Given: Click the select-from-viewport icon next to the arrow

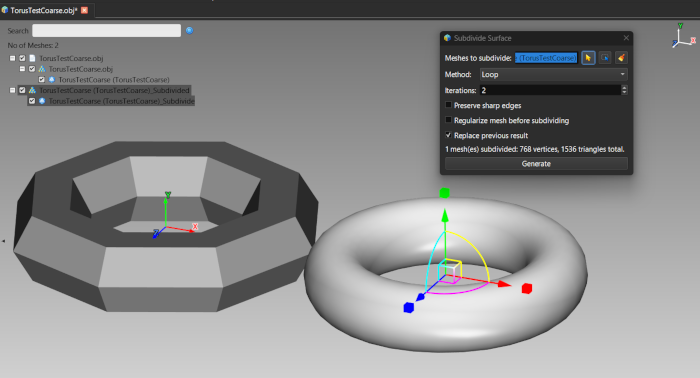Looking at the screenshot, I should 604,58.
